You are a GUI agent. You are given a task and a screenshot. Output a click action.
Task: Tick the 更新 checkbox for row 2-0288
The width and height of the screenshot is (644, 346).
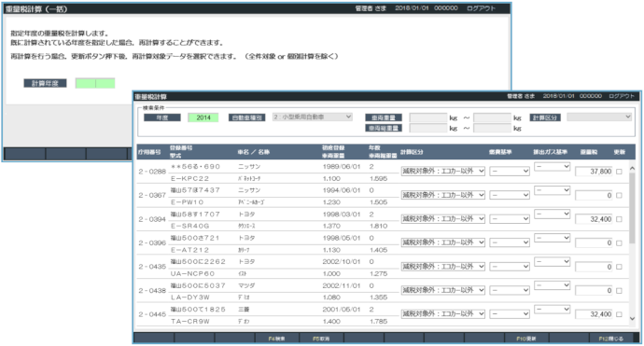619,172
